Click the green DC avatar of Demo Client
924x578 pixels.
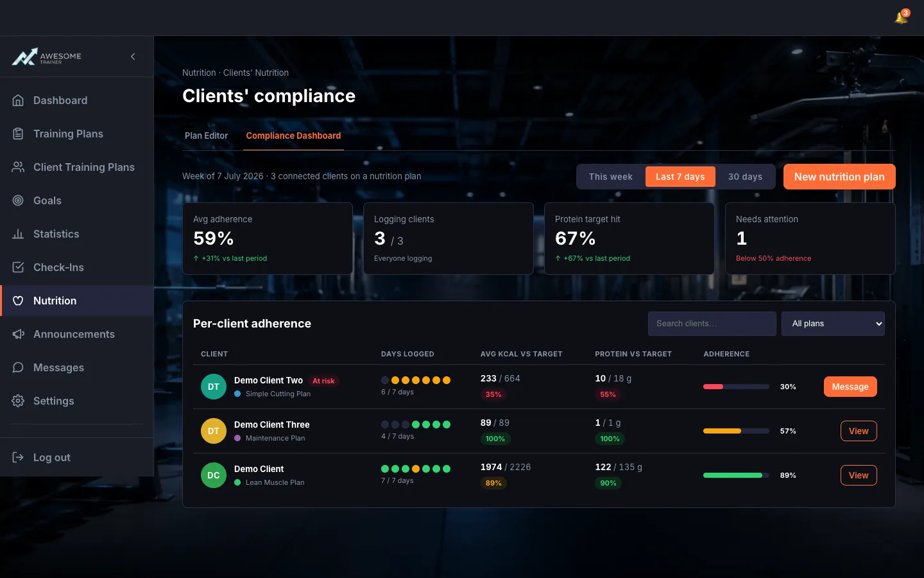(x=214, y=475)
